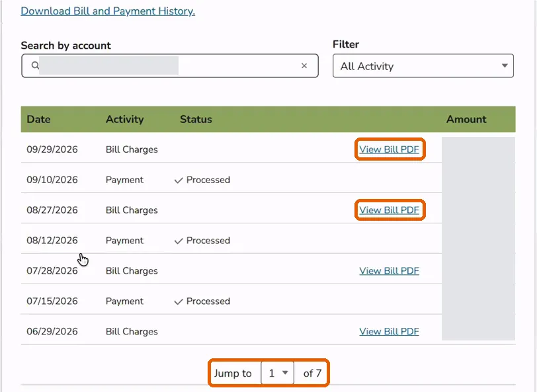The height and width of the screenshot is (392, 537).
Task: Click the 'of 7' page count text
Action: pos(312,373)
